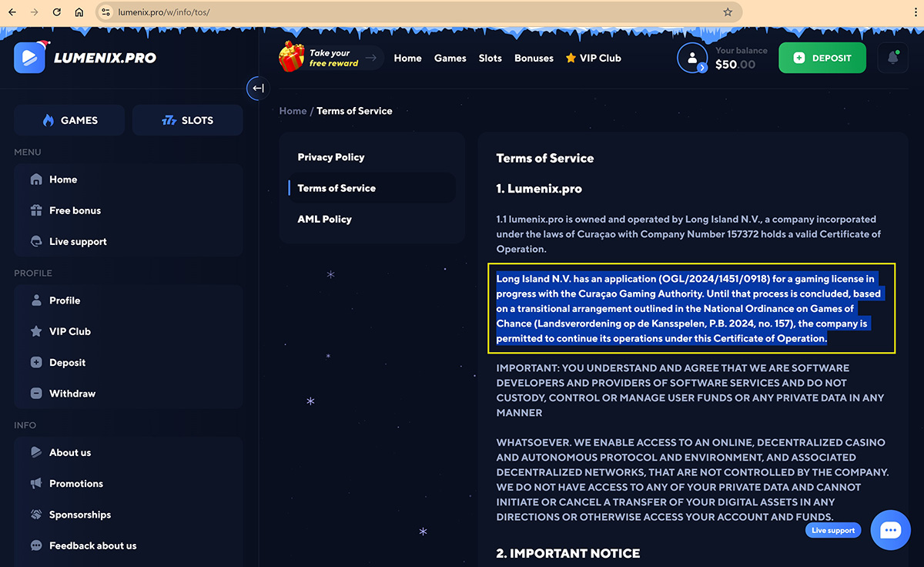Open Live support chat bubble
The height and width of the screenshot is (567, 924).
click(890, 530)
